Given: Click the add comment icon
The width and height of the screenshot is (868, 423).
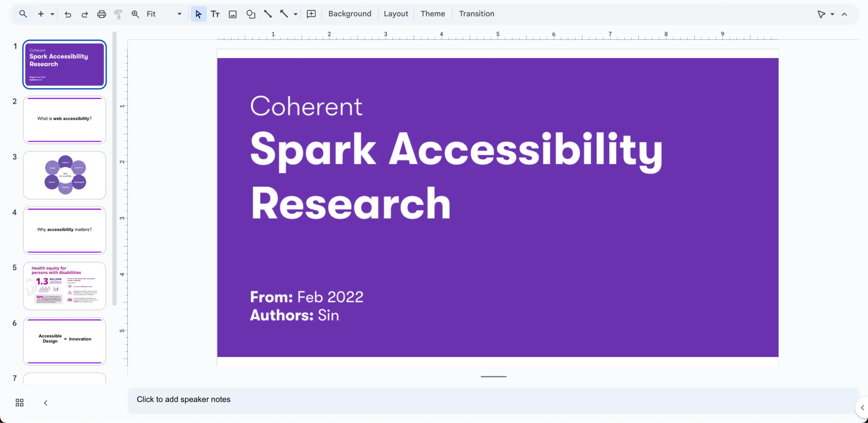Looking at the screenshot, I should pyautogui.click(x=311, y=14).
